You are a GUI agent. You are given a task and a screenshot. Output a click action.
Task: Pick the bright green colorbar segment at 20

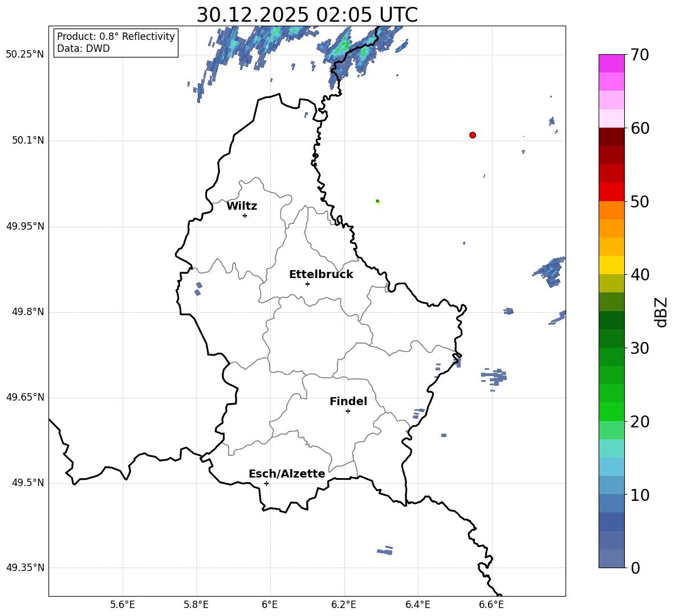(611, 411)
